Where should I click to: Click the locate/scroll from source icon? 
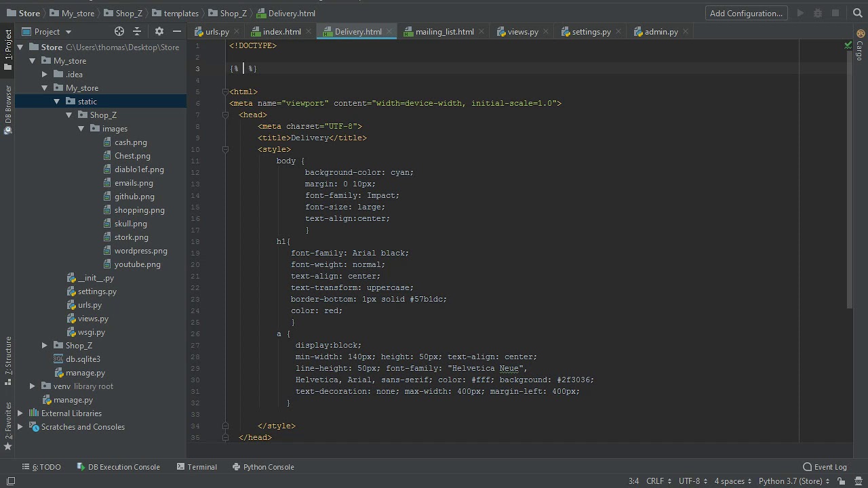(x=119, y=31)
